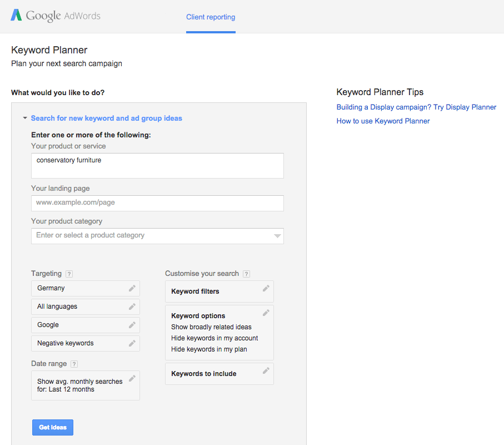Screen dimensions: 504x445
Task: Click the Keyword options heading
Action: [198, 315]
